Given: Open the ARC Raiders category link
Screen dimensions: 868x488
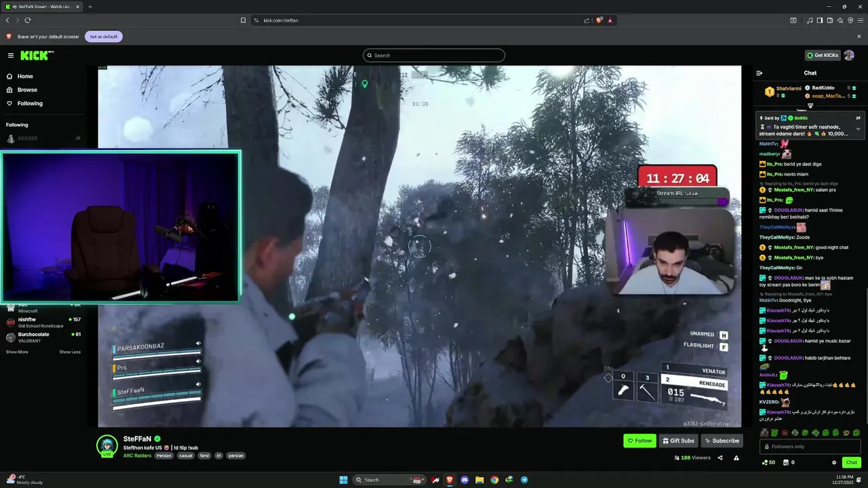Looking at the screenshot, I should [x=138, y=455].
